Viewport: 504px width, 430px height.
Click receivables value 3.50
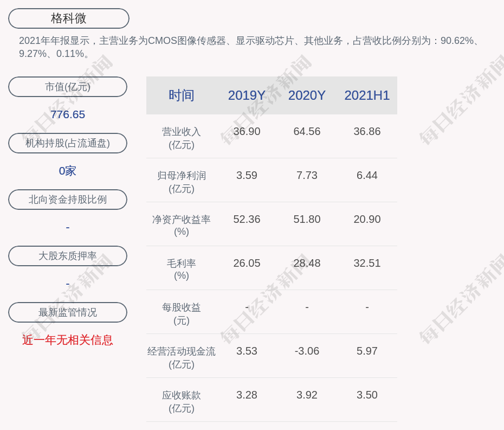(367, 395)
